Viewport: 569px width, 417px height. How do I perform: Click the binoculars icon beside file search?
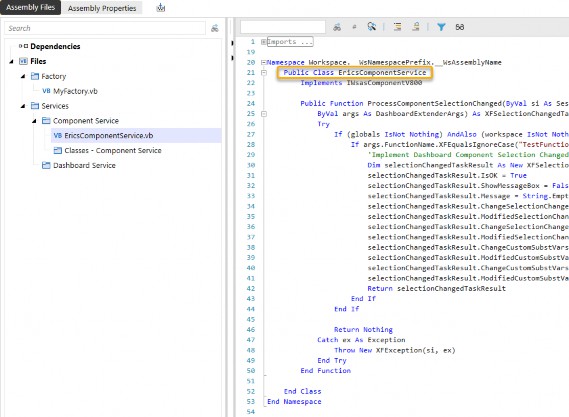(215, 28)
